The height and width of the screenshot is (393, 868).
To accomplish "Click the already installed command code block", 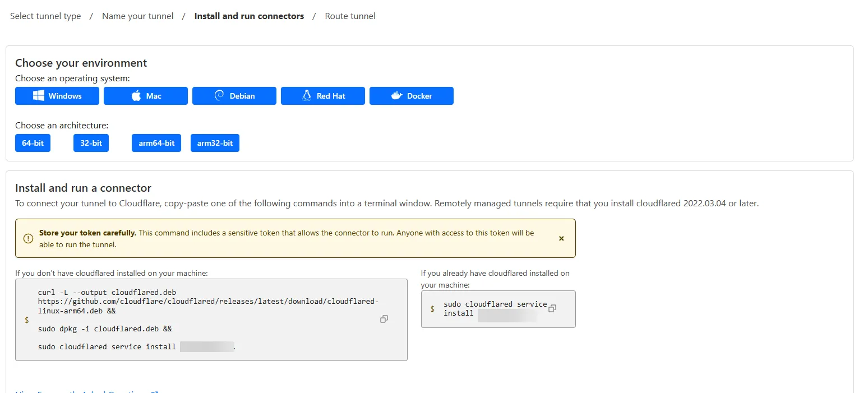I will point(498,309).
